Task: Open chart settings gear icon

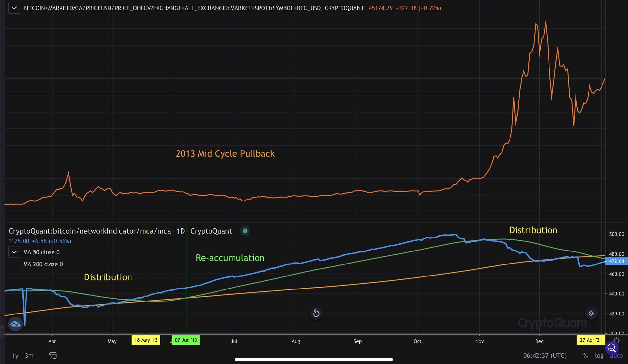Action: tap(616, 340)
